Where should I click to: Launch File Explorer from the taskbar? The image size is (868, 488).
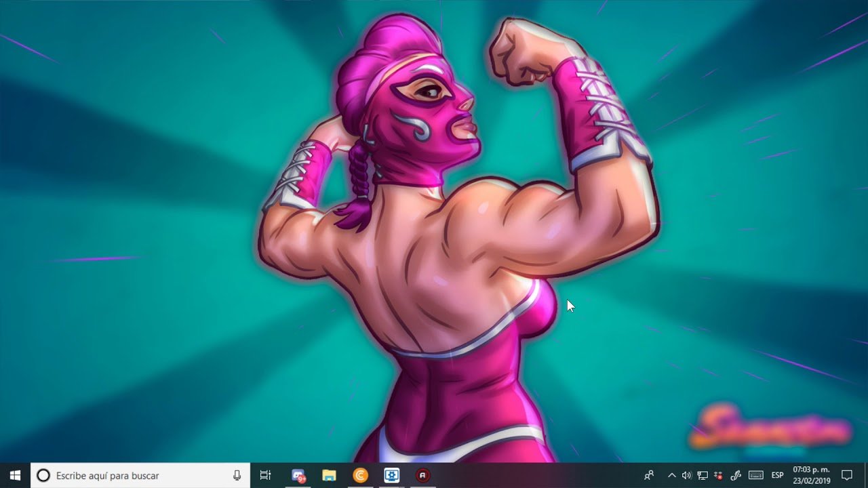coord(329,476)
